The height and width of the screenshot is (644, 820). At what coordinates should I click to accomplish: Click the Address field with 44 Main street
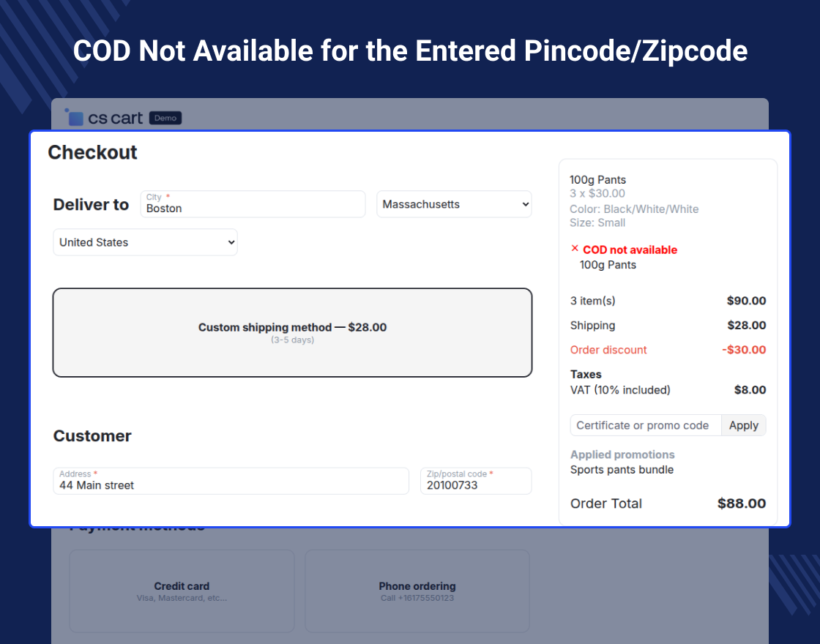click(231, 481)
